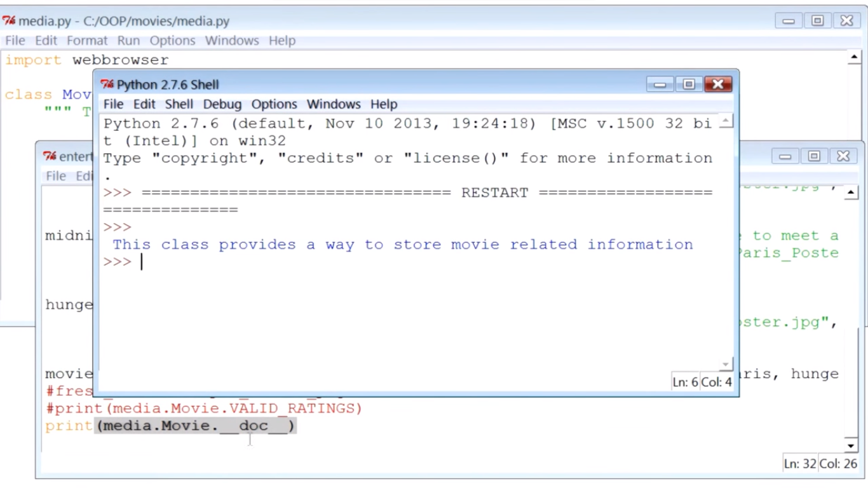Click 'import webbrowser' line in media.py

click(x=87, y=60)
